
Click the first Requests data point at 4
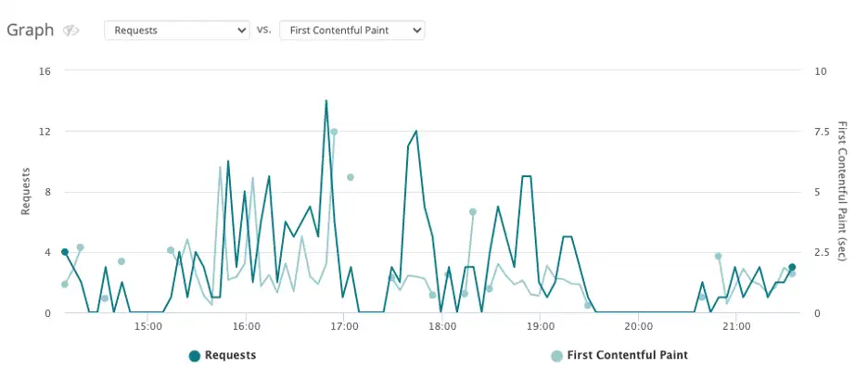65,252
